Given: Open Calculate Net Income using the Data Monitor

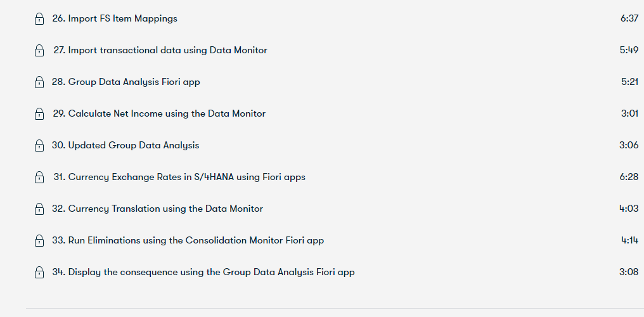Looking at the screenshot, I should (159, 113).
